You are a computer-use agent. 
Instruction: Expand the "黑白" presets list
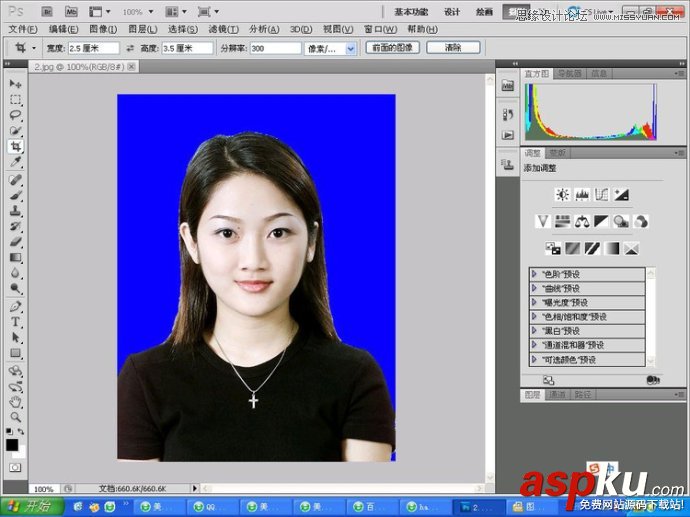coord(534,330)
